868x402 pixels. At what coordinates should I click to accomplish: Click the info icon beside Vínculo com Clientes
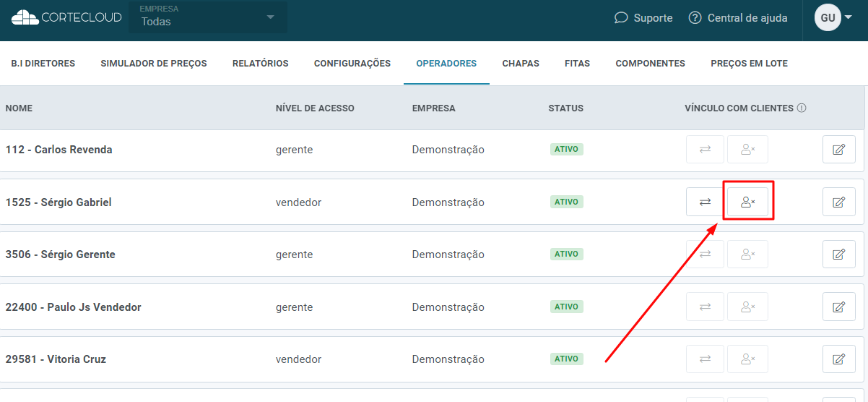tap(802, 108)
